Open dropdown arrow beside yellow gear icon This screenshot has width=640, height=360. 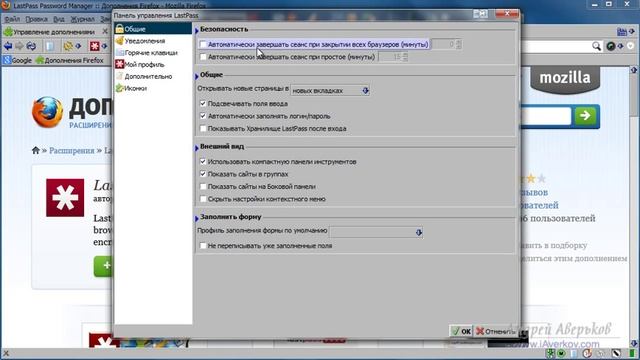[x=78, y=46]
